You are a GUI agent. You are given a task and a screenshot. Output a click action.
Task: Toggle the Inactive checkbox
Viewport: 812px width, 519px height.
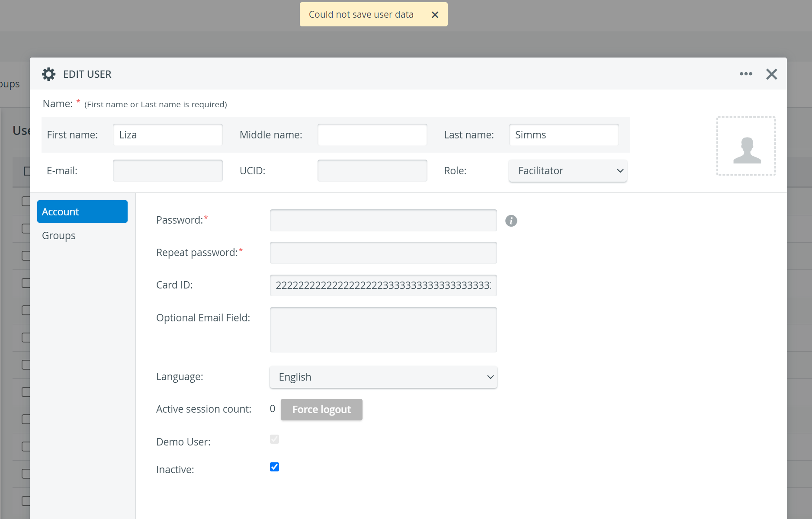274,467
